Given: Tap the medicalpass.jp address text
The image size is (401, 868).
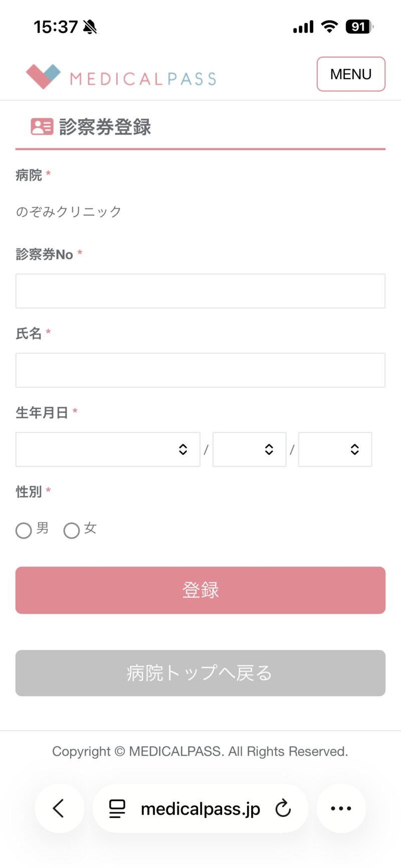Looking at the screenshot, I should click(x=200, y=808).
